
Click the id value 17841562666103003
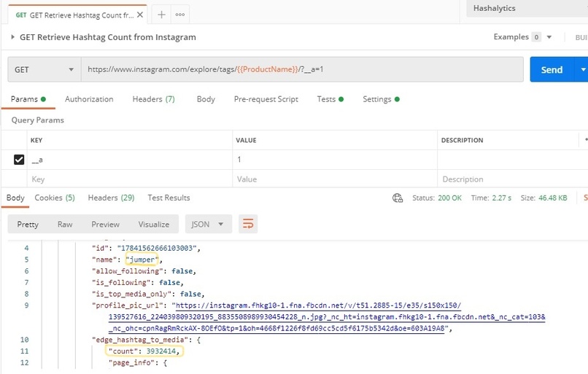(x=157, y=248)
